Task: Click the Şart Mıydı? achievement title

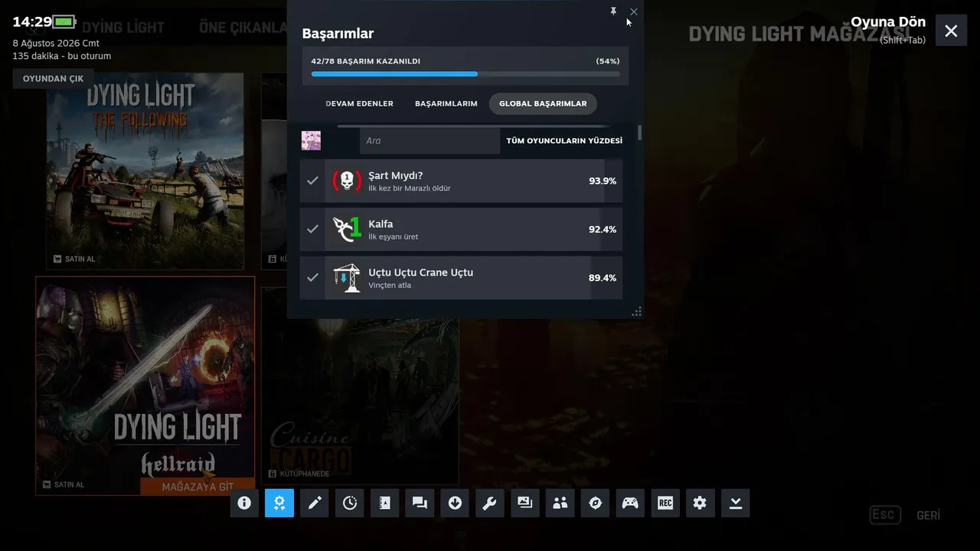Action: coord(396,175)
